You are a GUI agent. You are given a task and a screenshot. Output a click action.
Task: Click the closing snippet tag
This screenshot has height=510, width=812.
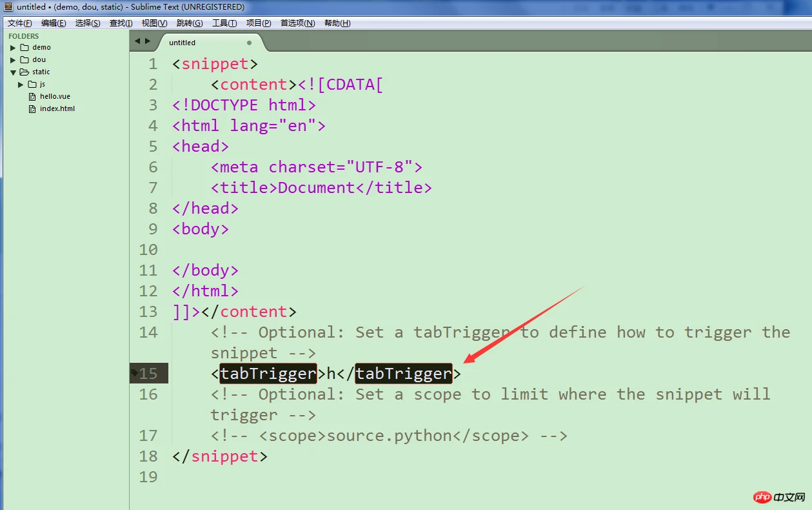coord(220,456)
